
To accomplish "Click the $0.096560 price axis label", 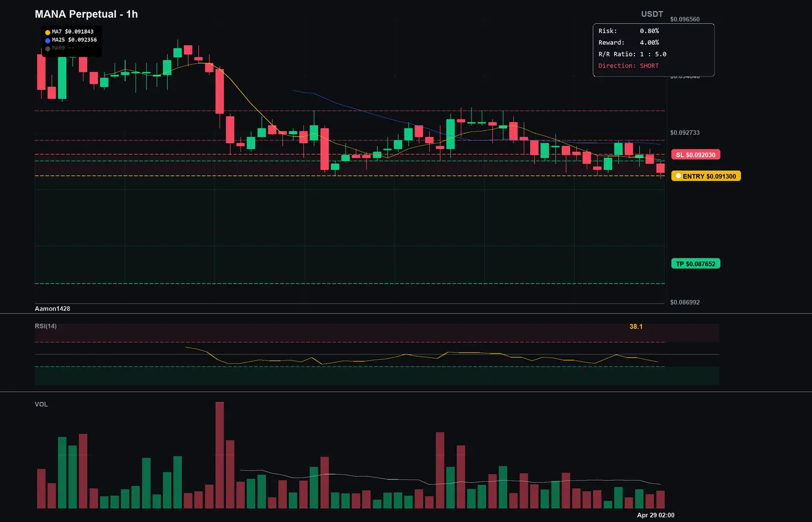I will pos(685,19).
